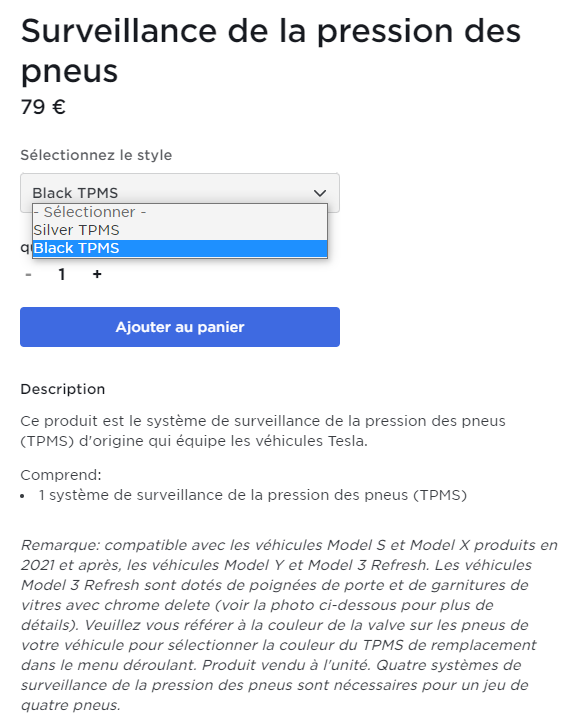Choose the highlighted Black TPMS option
Image resolution: width=571 pixels, height=718 pixels.
180,248
